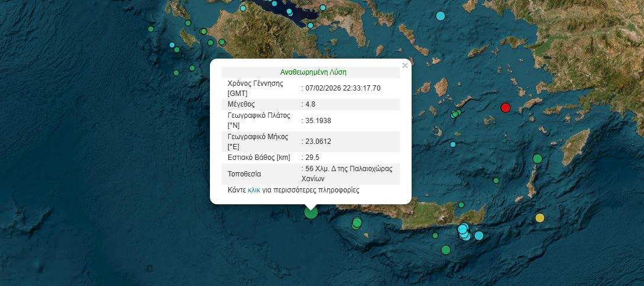Screen dimensions: 644x286
Task: Click the green marker cluster southwest of Crete
Action: pyautogui.click(x=357, y=223)
